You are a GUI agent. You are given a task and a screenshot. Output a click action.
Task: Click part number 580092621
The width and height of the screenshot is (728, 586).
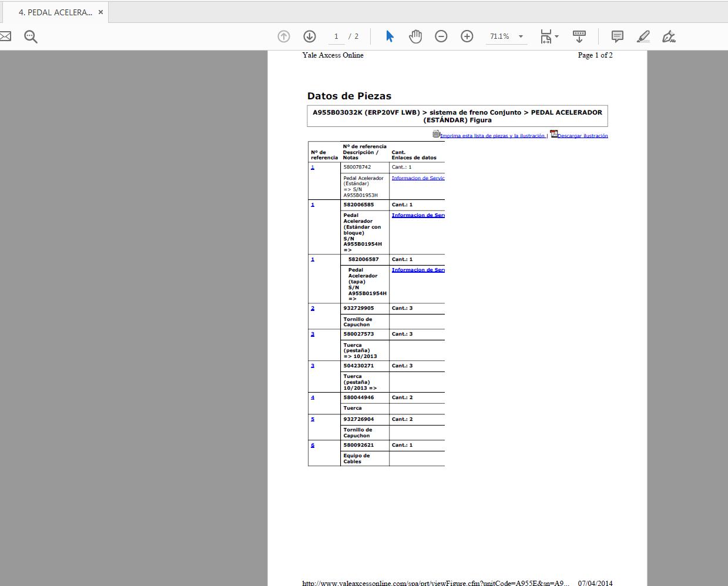point(358,445)
